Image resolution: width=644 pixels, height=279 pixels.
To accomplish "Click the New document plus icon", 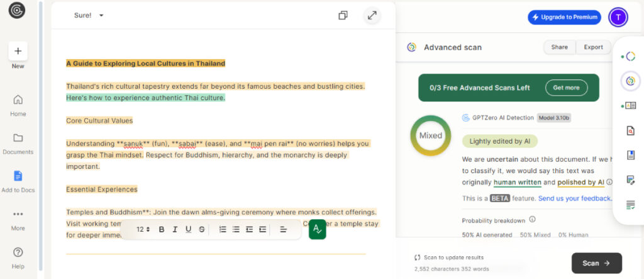I will [18, 51].
